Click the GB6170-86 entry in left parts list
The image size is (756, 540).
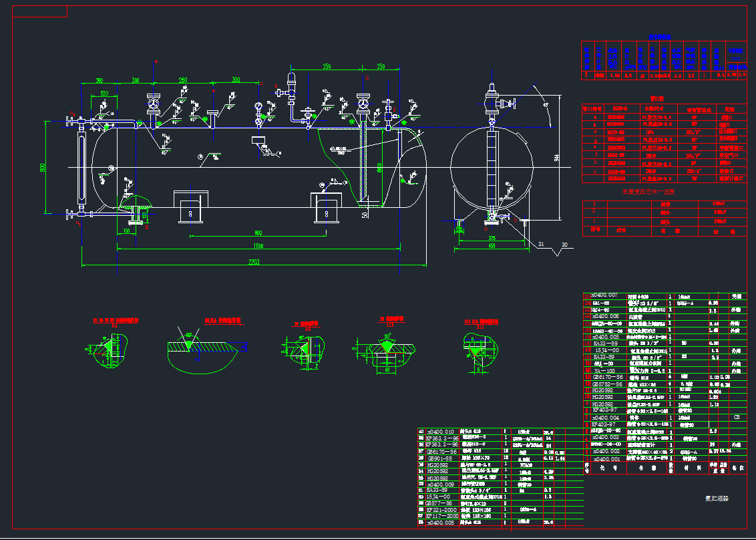coord(443,452)
